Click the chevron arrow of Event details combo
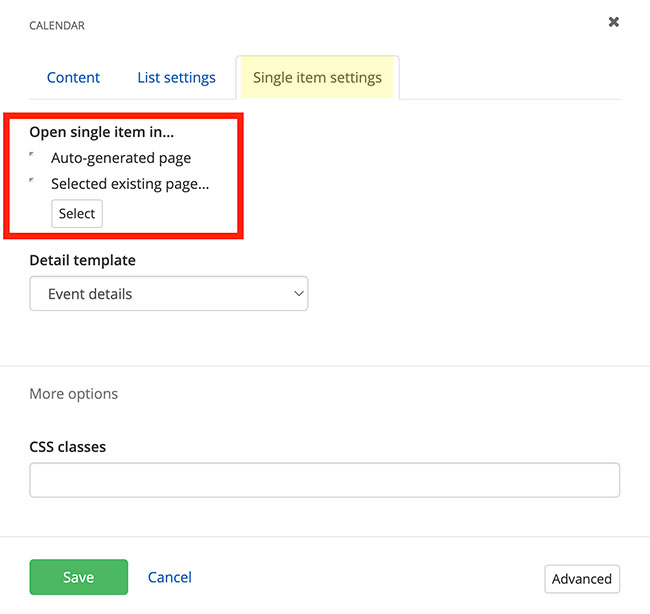 pos(297,294)
